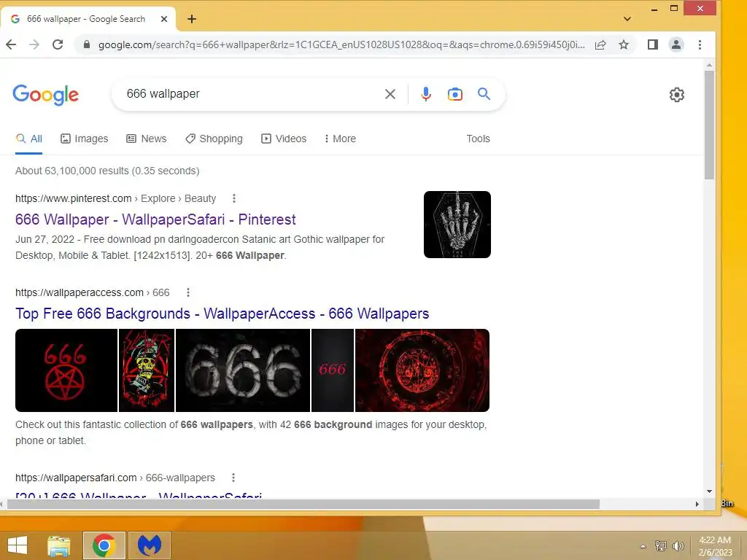The image size is (747, 560).
Task: Switch to the Shopping tab
Action: [214, 139]
